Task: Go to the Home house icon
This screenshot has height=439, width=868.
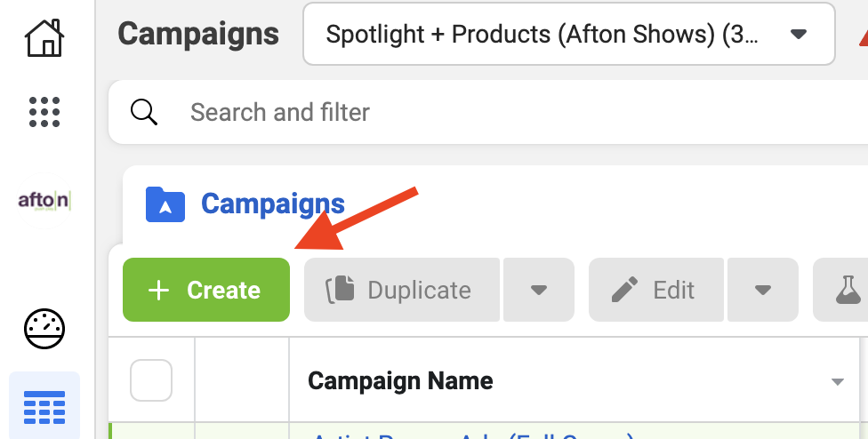Action: tap(44, 37)
